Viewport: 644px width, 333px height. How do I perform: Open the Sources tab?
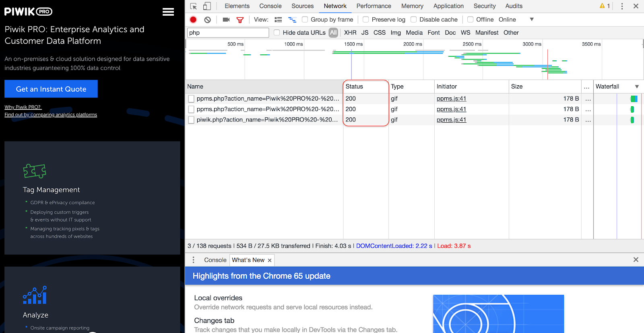pos(303,6)
